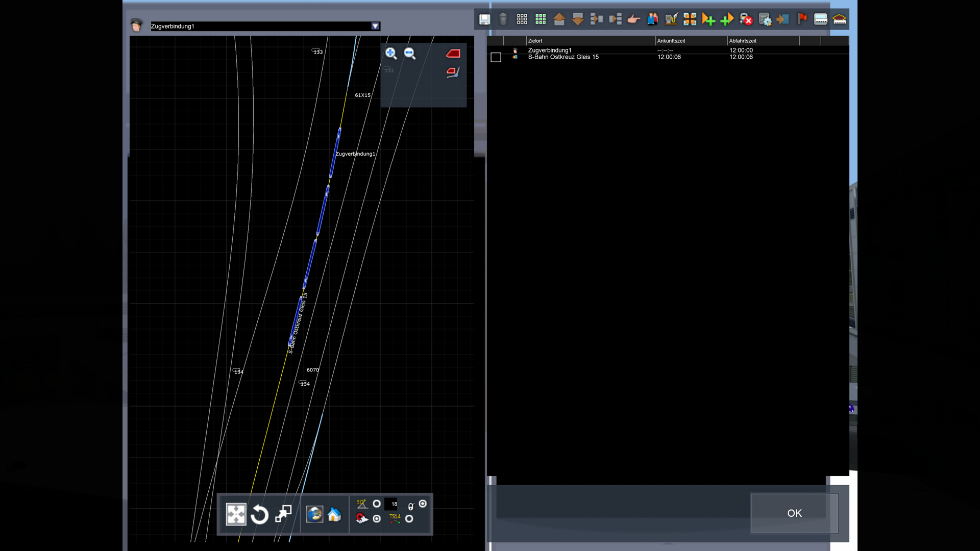Screen dimensions: 980x551
Task: Click the 61X15 signal label on the map
Action: 362,95
